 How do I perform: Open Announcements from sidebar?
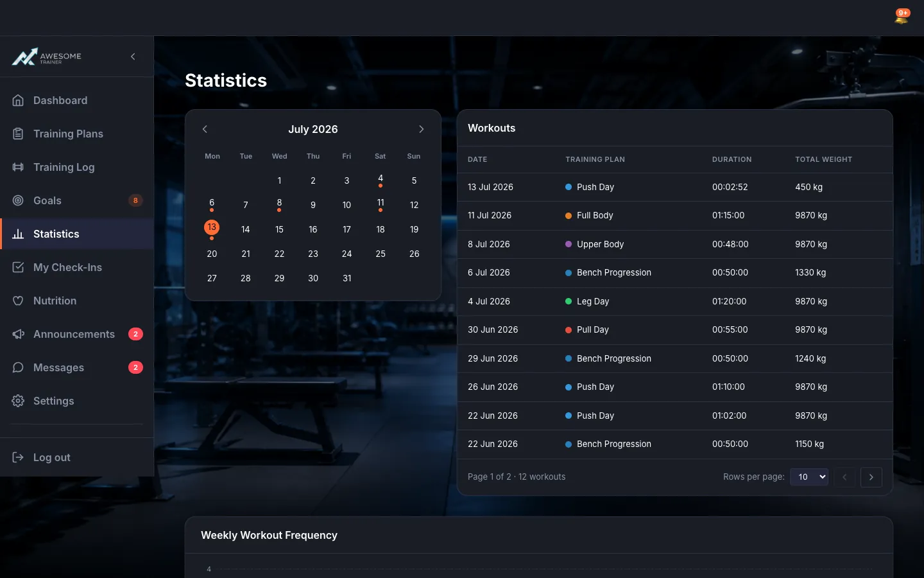pyautogui.click(x=77, y=334)
